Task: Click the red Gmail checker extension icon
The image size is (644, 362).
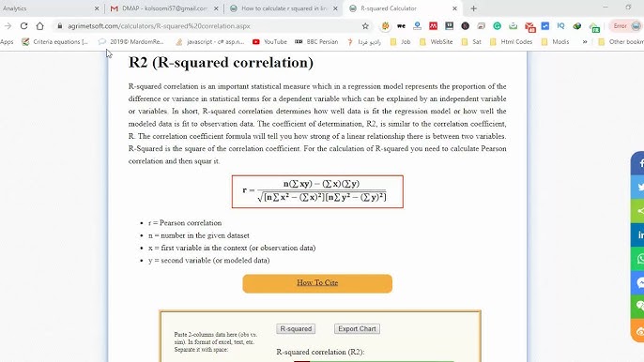Action: pos(529,26)
